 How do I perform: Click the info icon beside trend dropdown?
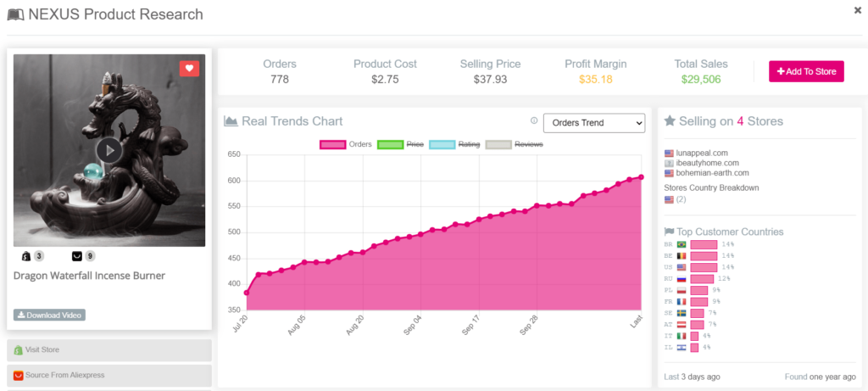point(534,121)
